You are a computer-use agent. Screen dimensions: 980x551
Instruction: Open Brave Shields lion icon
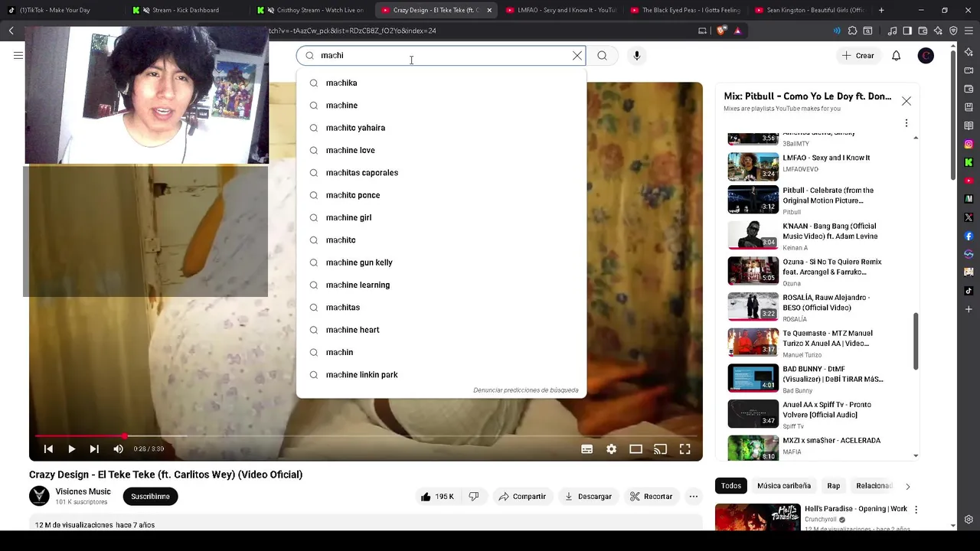(720, 31)
